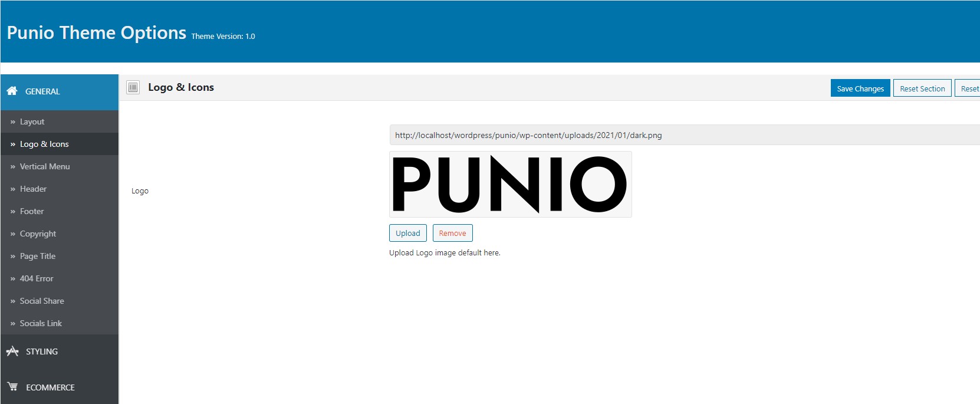Toggle the expand-all sections icon beside Logo & Icons
The height and width of the screenshot is (404, 980).
133,87
